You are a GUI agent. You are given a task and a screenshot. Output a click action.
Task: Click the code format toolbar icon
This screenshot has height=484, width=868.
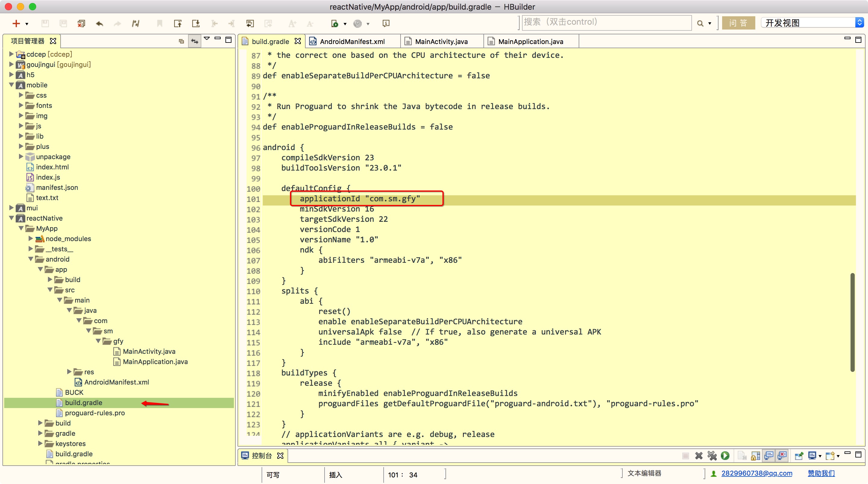click(x=136, y=23)
